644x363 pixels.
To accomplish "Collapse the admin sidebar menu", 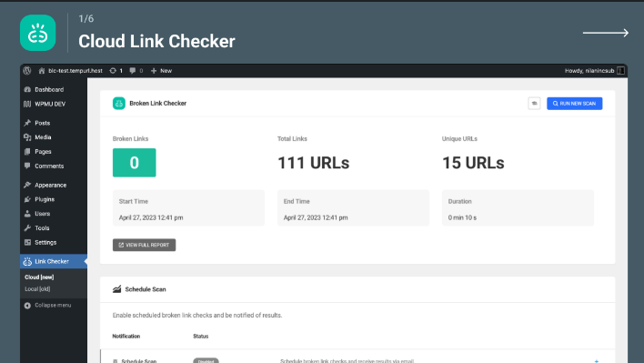I will [47, 305].
